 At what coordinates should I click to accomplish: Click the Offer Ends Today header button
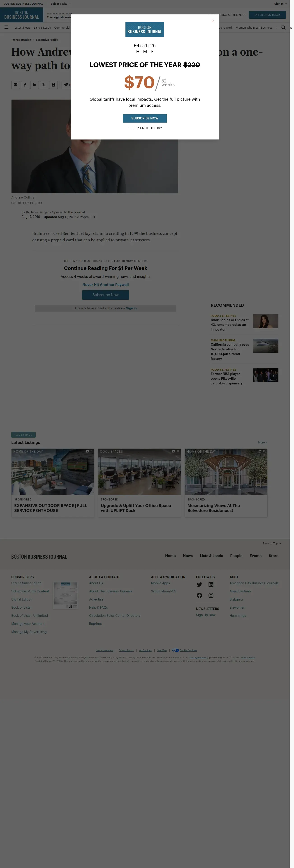(x=267, y=15)
